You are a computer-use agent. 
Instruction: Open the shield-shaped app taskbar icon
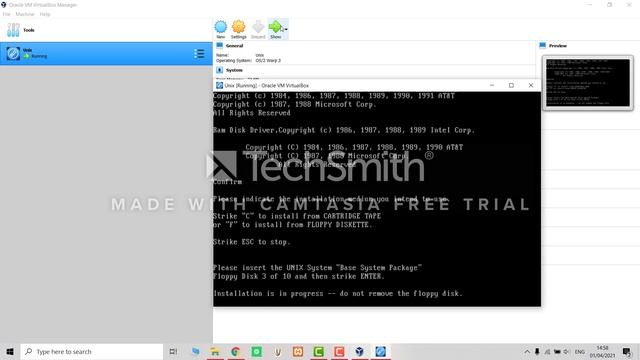click(x=278, y=351)
